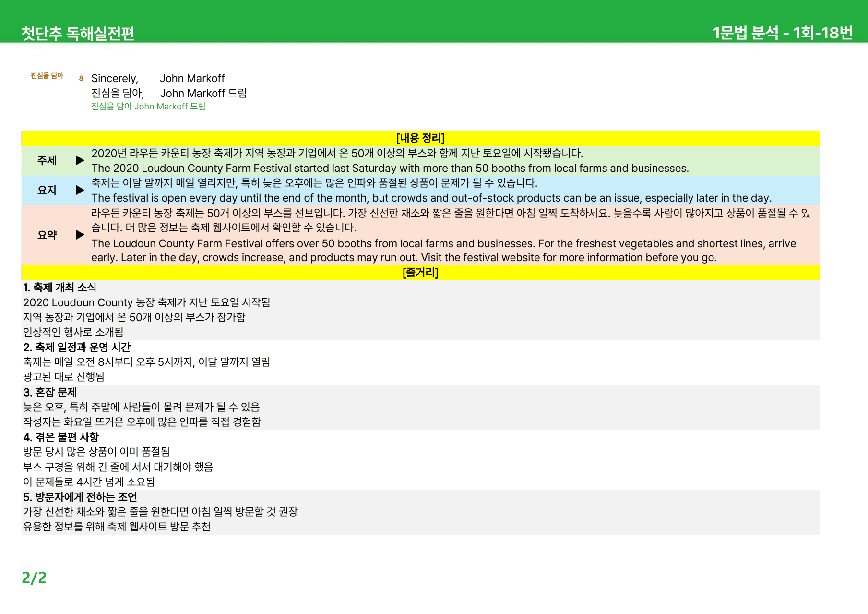Click heading 2. 축제 일정과 운영 시간
868x614 pixels.
pyautogui.click(x=77, y=347)
